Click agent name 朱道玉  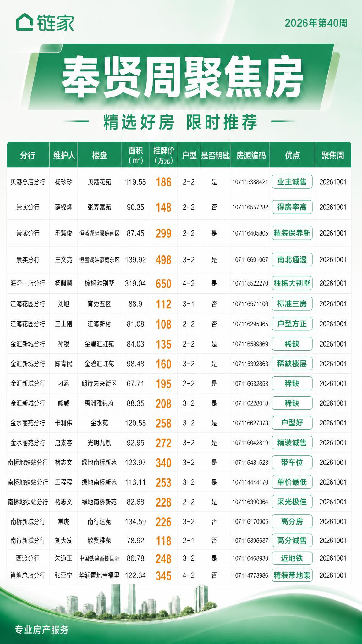click(64, 558)
